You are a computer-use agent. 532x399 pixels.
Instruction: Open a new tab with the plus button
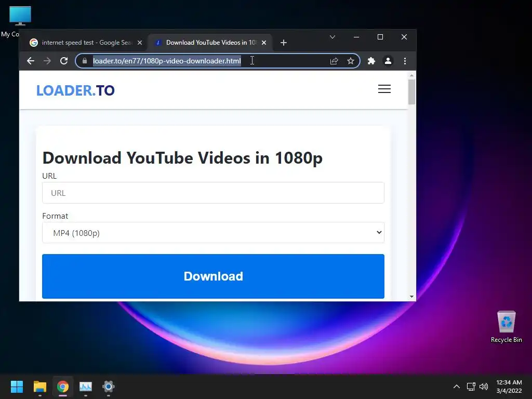[284, 43]
